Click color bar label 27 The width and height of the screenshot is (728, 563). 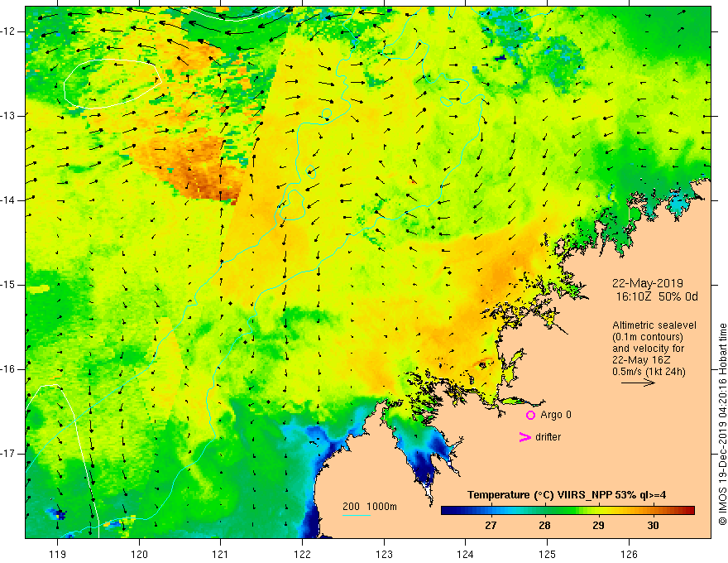point(491,526)
